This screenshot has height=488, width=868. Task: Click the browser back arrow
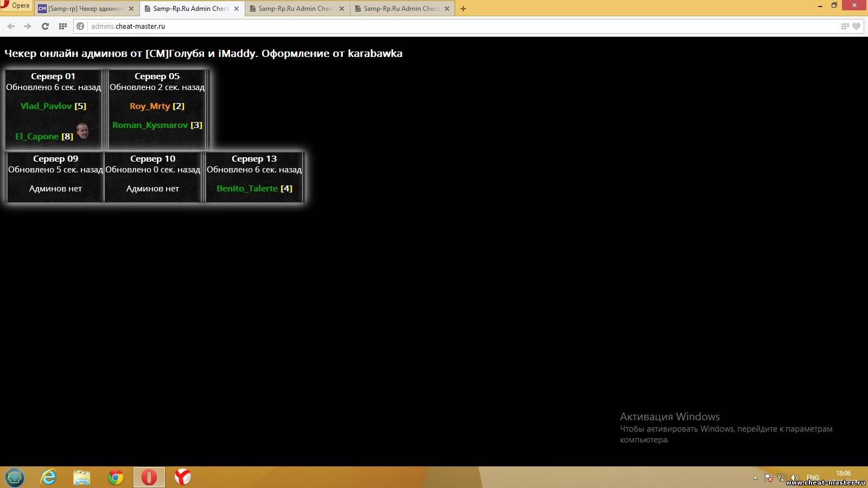click(11, 26)
